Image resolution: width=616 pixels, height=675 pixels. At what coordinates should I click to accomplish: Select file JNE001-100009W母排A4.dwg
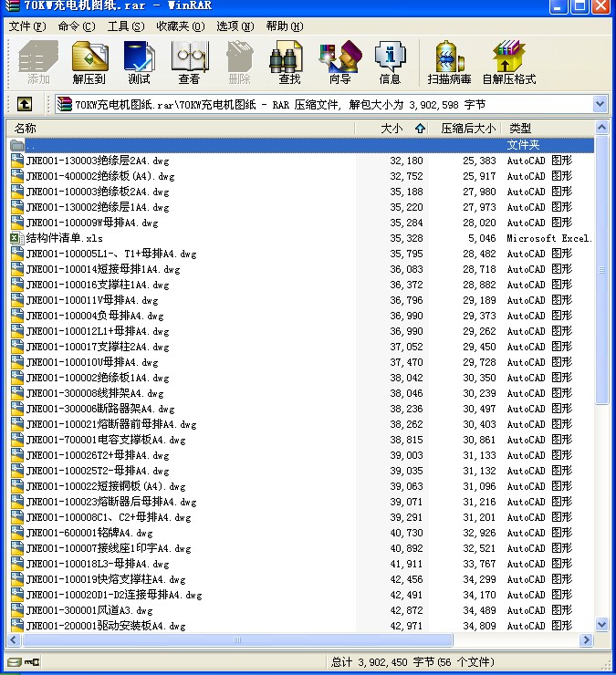coord(92,223)
